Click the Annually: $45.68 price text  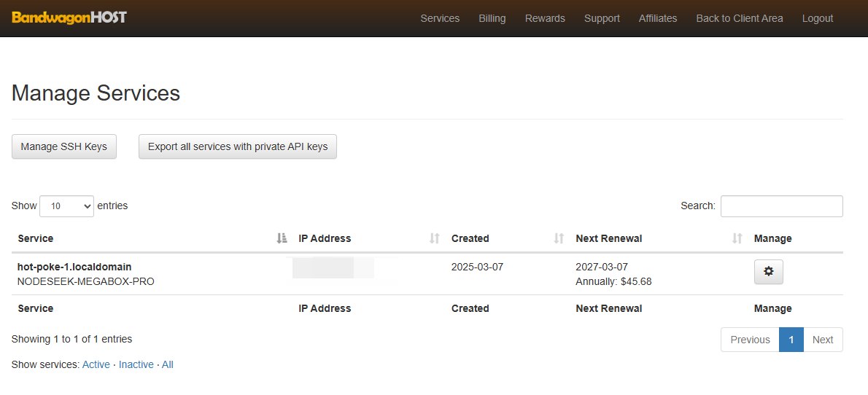pos(613,281)
